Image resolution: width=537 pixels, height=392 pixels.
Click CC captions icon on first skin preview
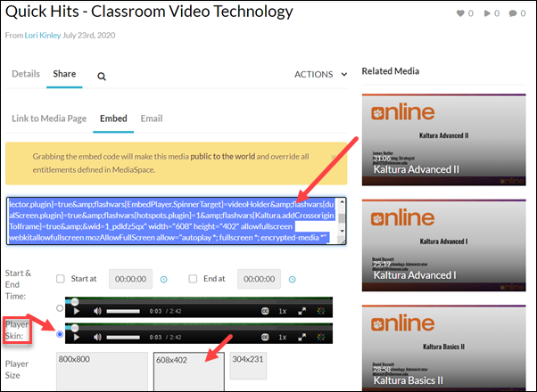[x=265, y=311]
